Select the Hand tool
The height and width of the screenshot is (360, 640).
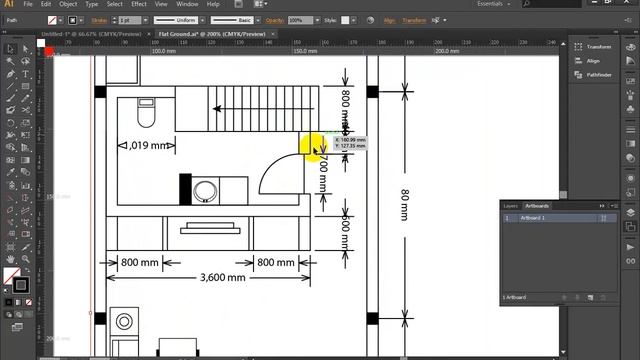[10, 259]
